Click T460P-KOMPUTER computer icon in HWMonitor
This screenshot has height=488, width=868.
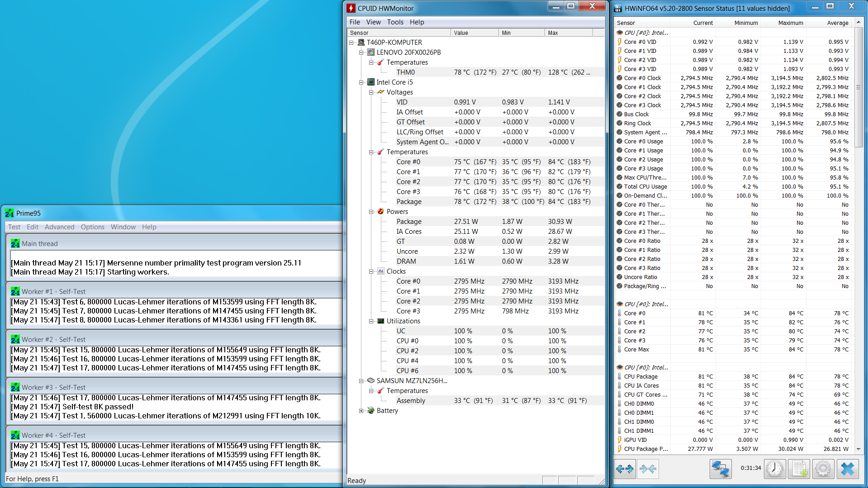point(361,43)
